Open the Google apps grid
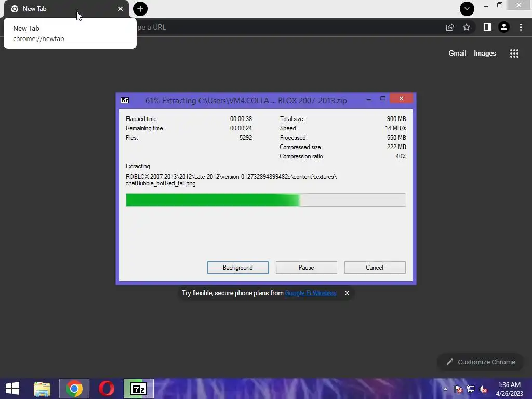Screen dimensions: 532x399 514,54
